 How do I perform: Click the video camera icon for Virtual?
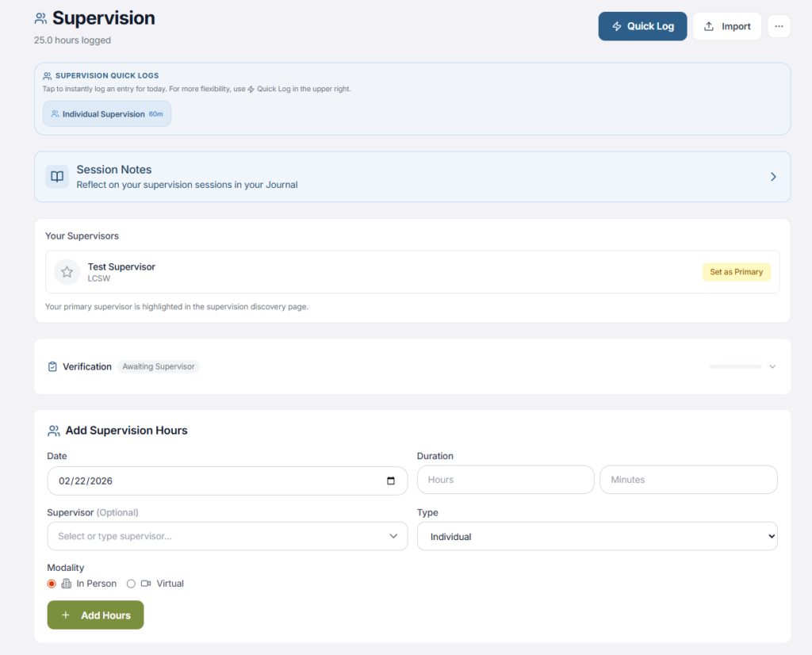click(146, 584)
